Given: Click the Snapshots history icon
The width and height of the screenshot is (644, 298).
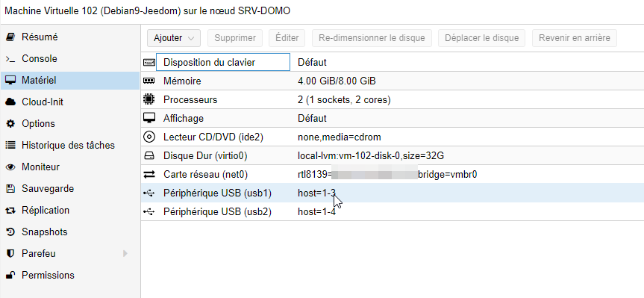Looking at the screenshot, I should point(10,232).
